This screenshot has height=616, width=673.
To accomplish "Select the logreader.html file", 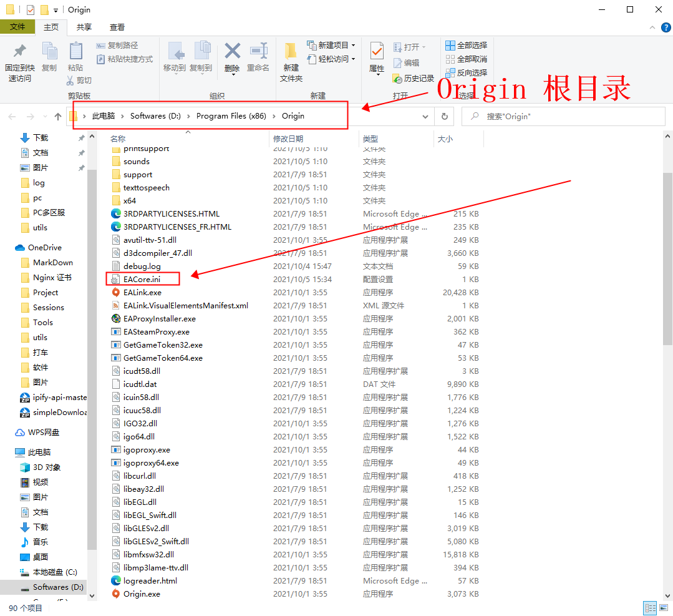I will click(x=150, y=581).
